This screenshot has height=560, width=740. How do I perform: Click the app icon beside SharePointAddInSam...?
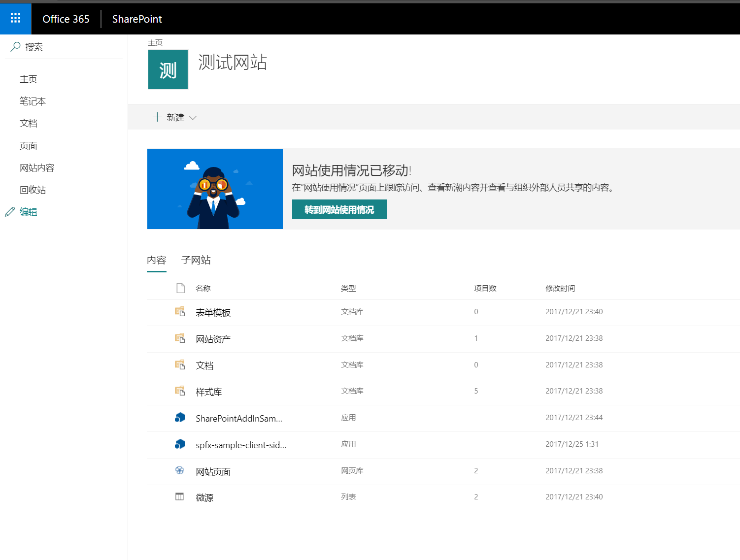(180, 417)
